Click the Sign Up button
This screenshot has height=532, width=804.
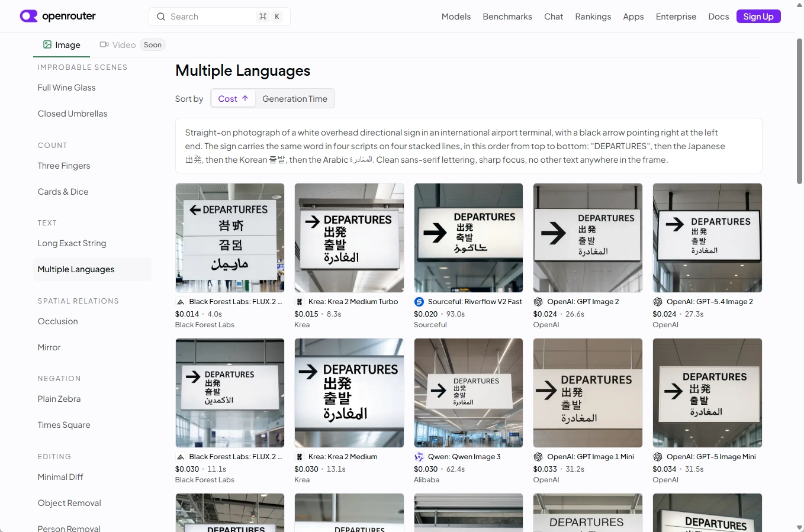pos(758,17)
